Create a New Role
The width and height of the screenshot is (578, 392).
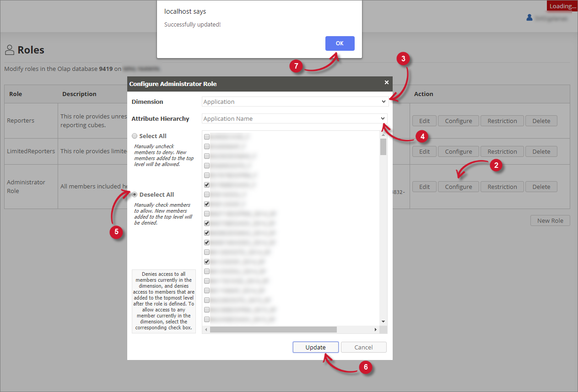550,220
